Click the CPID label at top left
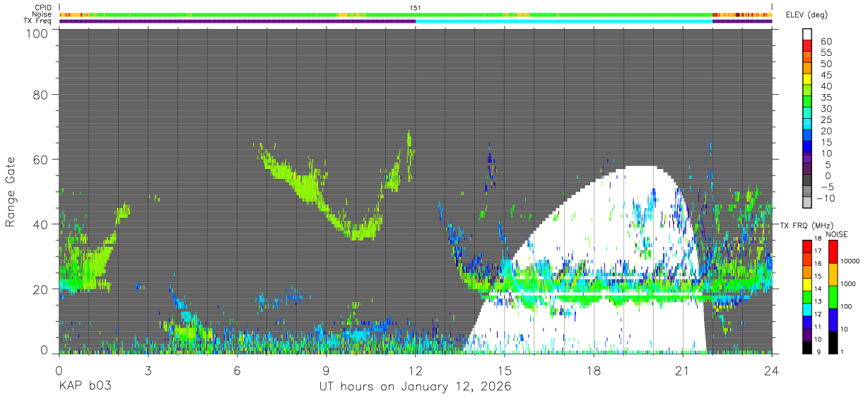Screen dimensions: 868x401 pyautogui.click(x=42, y=8)
